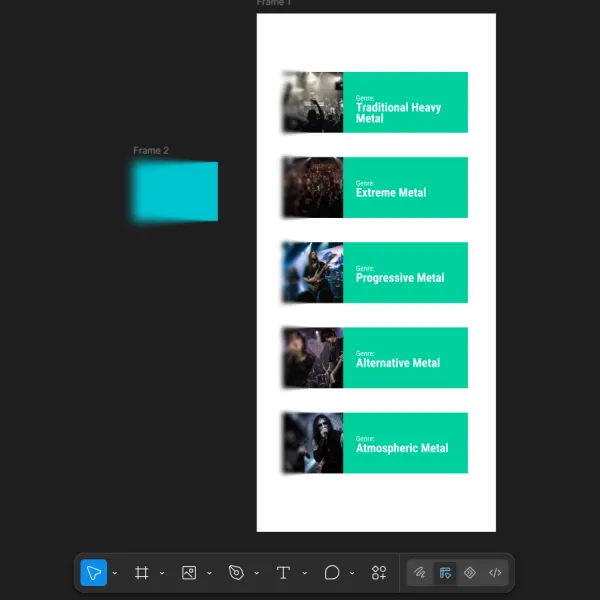The height and width of the screenshot is (600, 600).
Task: Expand the Comment tool dropdown arrow
Action: (352, 573)
